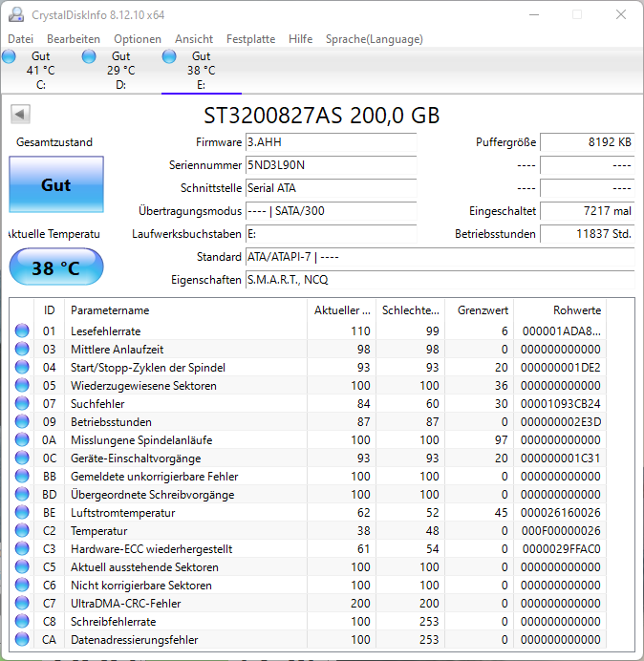
Task: Click status orb of Start/Stopp-Zyklen row
Action: tap(22, 367)
